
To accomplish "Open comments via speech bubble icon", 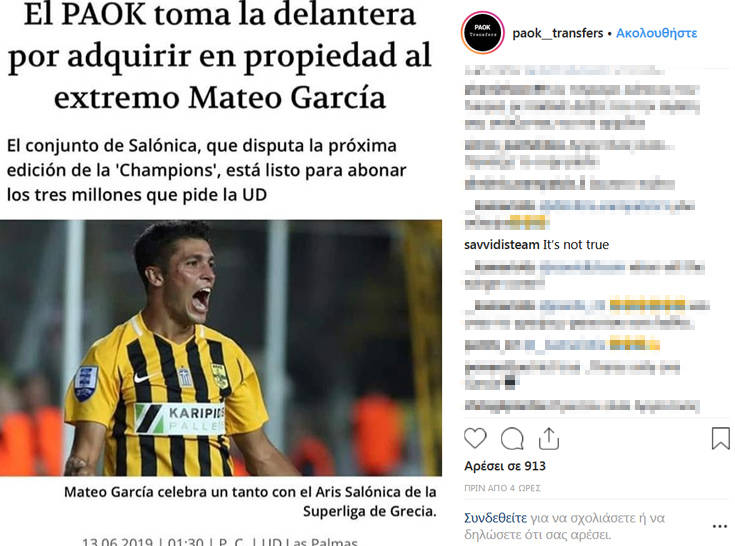I will click(512, 439).
